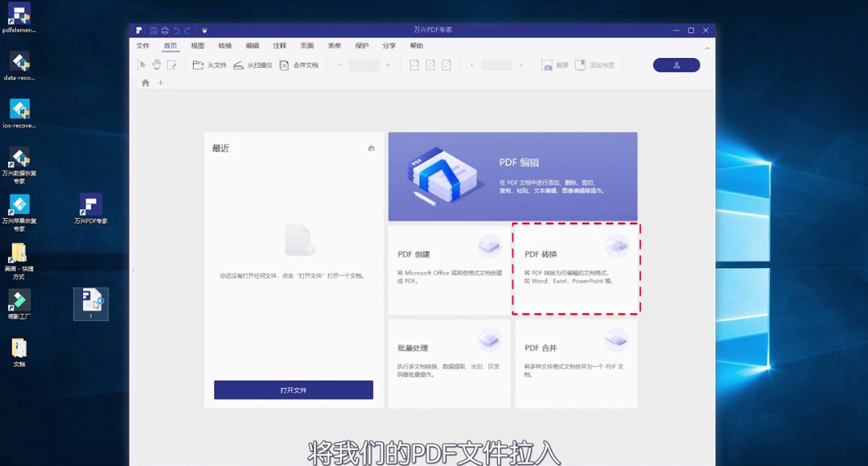
Task: Click the 截屏 screenshot tool
Action: (x=555, y=65)
